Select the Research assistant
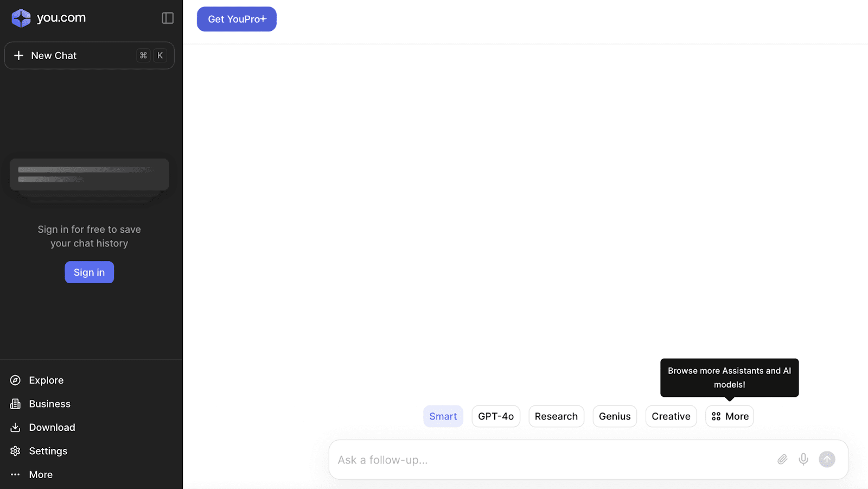Viewport: 868px width, 489px height. (556, 416)
